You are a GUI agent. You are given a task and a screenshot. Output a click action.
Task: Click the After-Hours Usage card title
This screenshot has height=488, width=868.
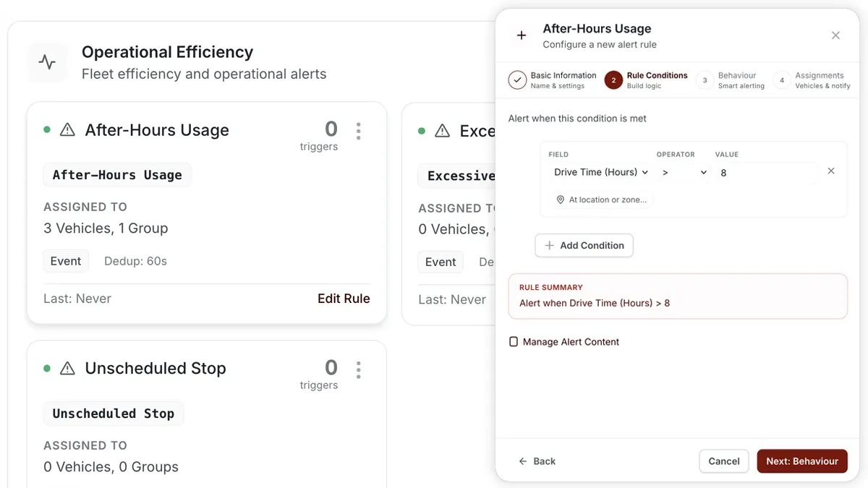tap(157, 130)
